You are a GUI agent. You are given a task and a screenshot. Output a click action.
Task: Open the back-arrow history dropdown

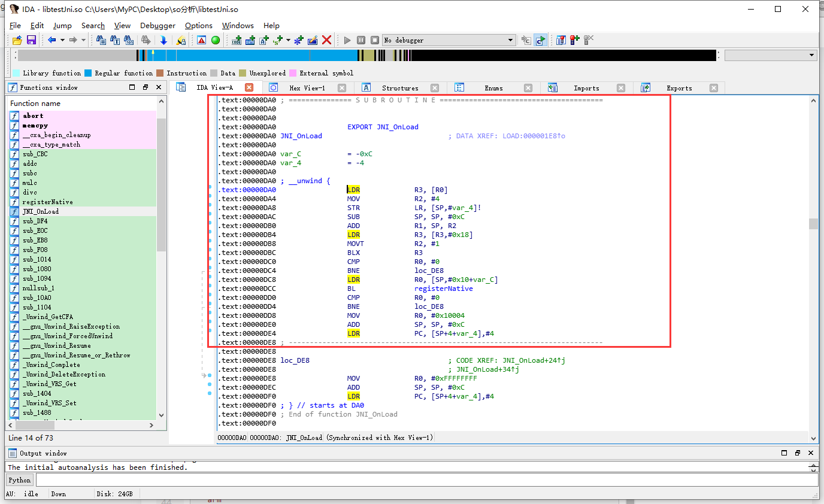coord(62,40)
